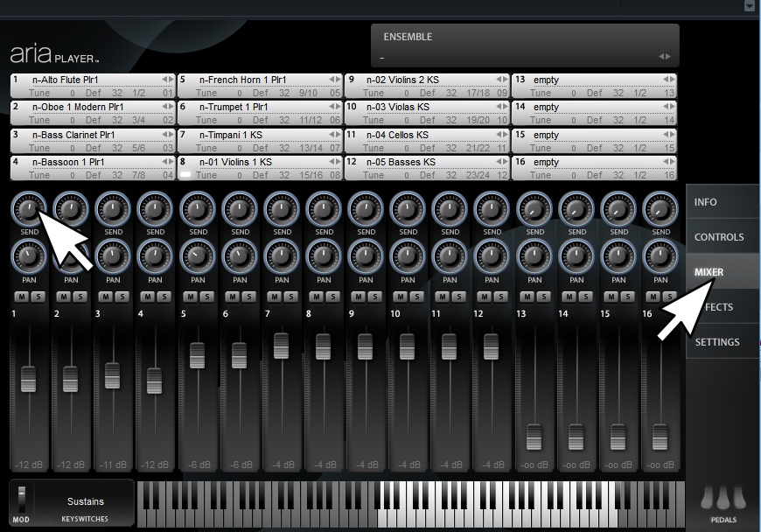Switch to the MIXER tab

(723, 272)
